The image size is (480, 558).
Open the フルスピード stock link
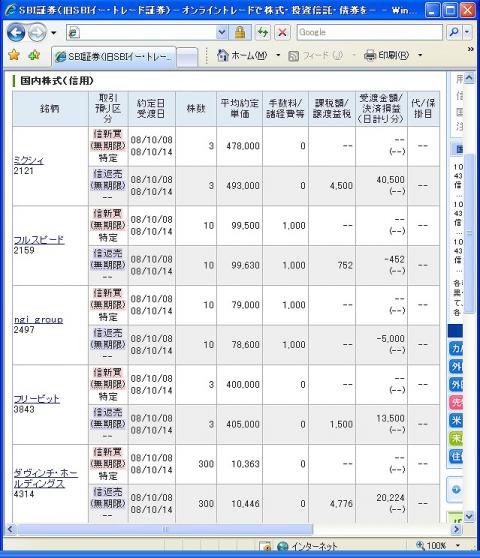click(39, 239)
